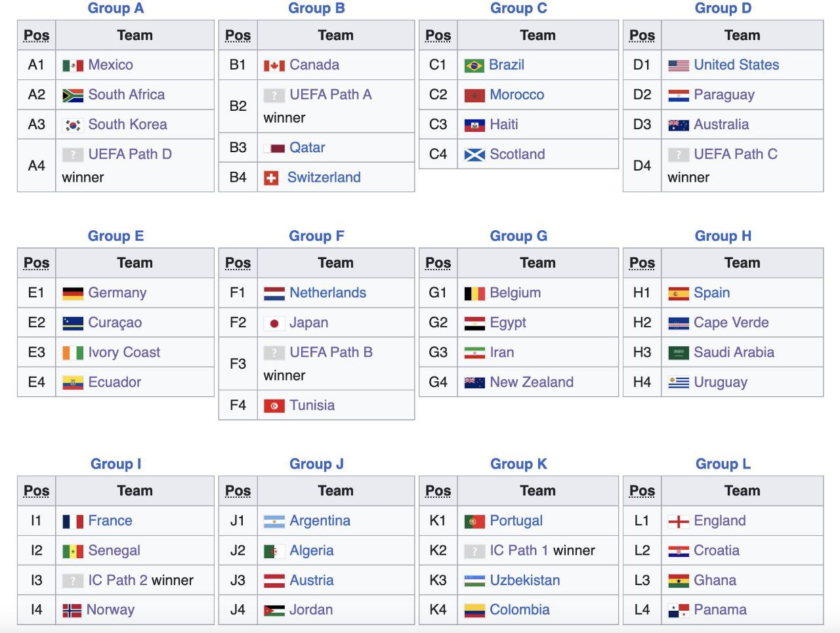
Task: Open the Group F heading link
Action: [316, 236]
